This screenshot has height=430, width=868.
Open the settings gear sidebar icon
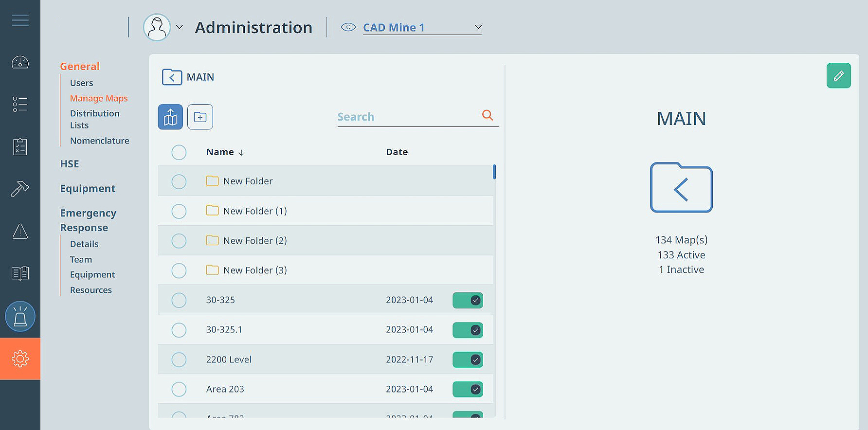click(20, 359)
